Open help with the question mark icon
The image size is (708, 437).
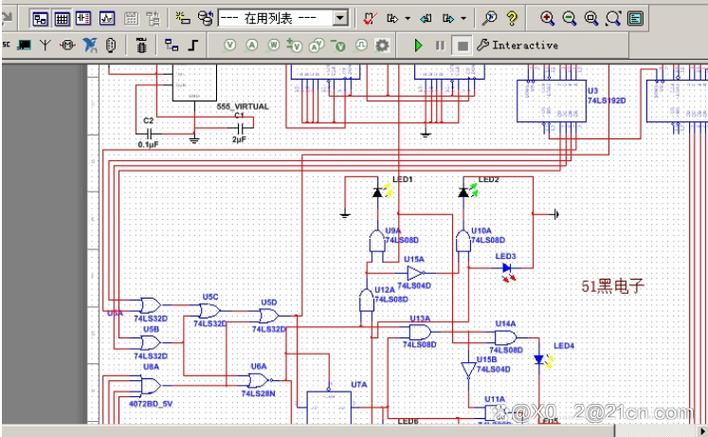512,18
